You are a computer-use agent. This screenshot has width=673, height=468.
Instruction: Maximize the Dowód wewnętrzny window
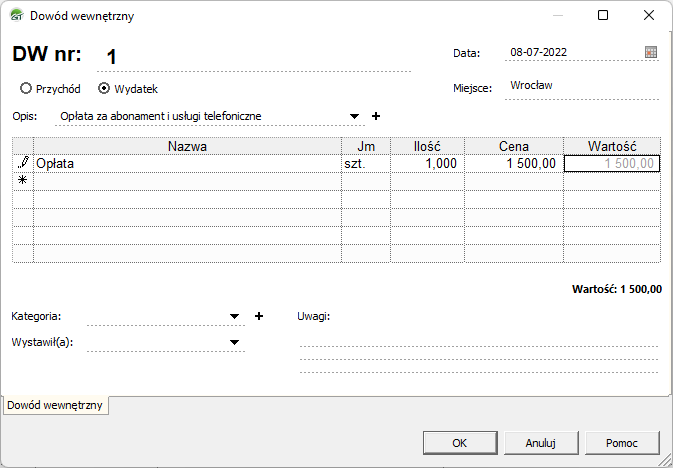click(603, 15)
